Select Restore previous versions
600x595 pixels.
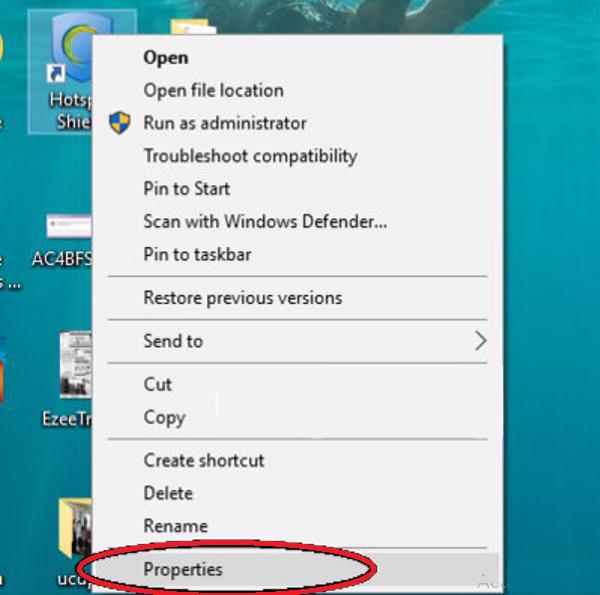[242, 298]
